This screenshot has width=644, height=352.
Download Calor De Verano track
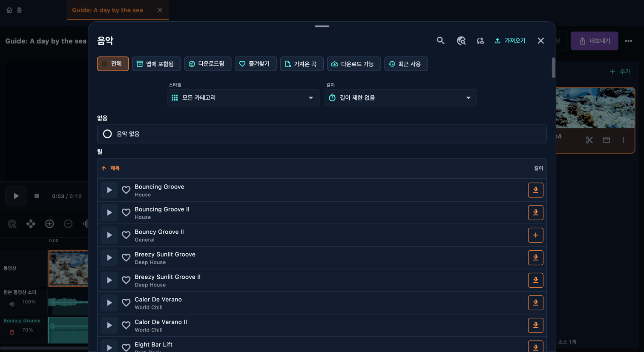click(x=535, y=303)
